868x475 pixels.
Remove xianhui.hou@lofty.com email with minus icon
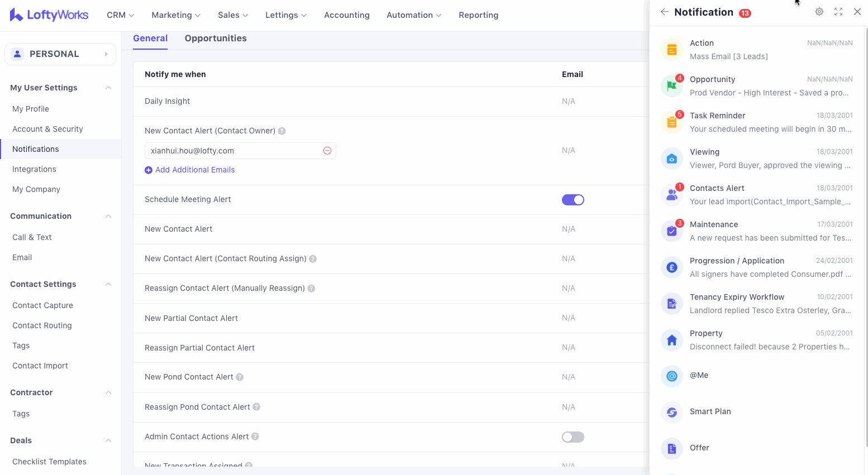point(327,151)
